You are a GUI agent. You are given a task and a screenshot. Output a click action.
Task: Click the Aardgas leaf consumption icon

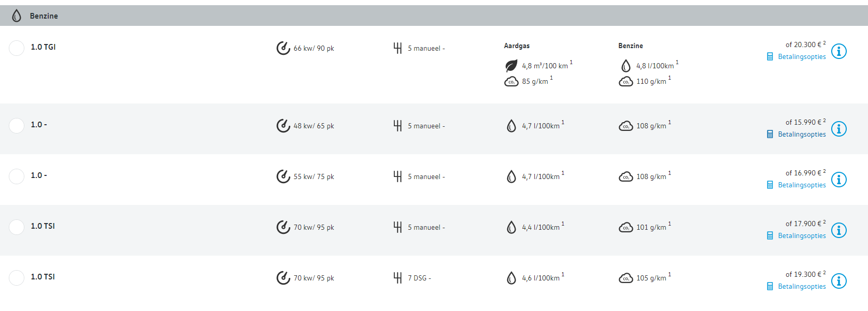click(511, 66)
